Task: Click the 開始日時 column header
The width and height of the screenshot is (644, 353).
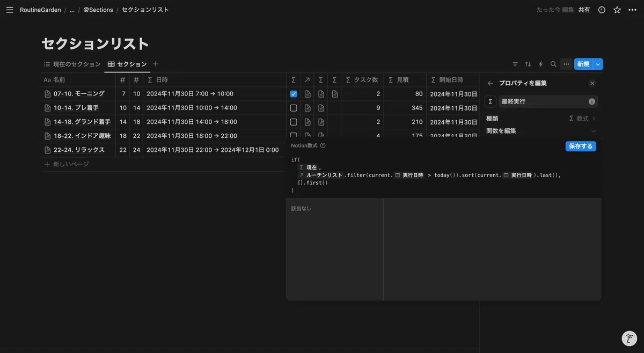Action: 452,79
